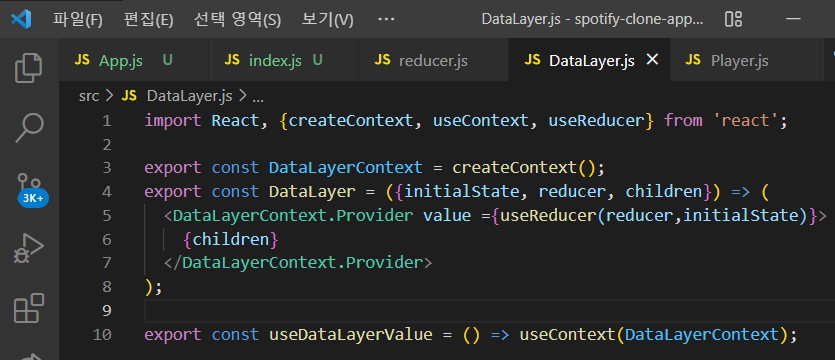Open the Extensions view
Image resolution: width=835 pixels, height=360 pixels.
(29, 308)
